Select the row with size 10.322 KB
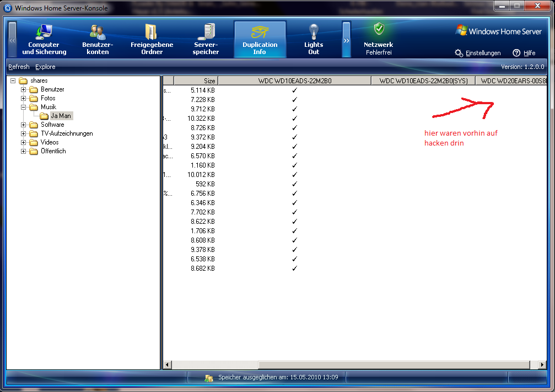Image resolution: width=555 pixels, height=392 pixels. (x=355, y=119)
